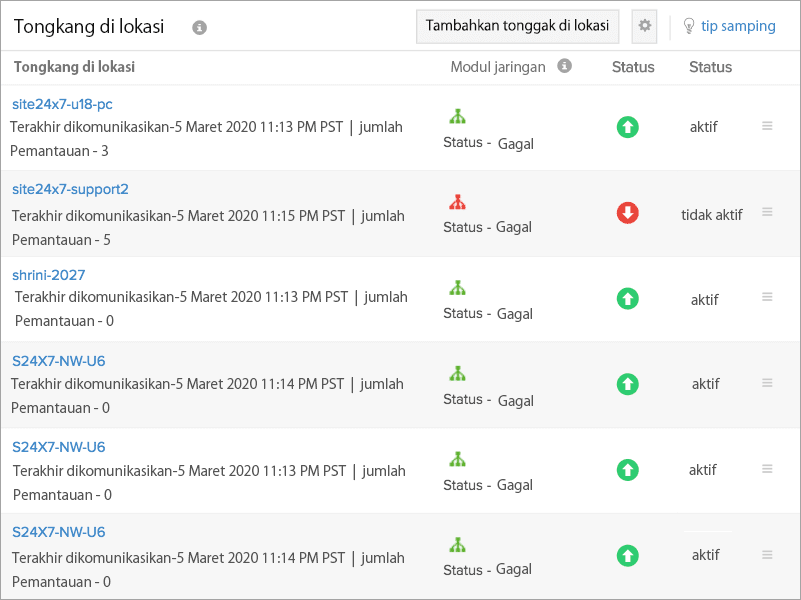Open the gear settings icon in header
The height and width of the screenshot is (600, 801).
[x=644, y=26]
